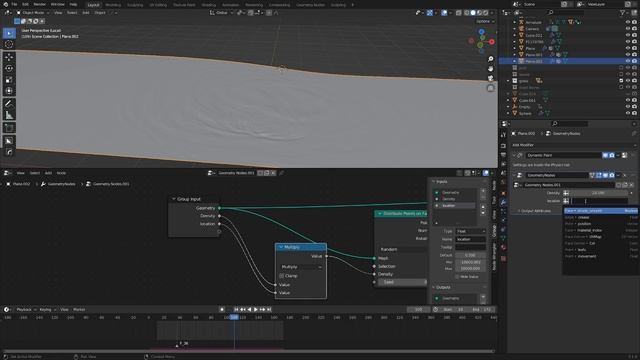This screenshot has width=640, height=360.
Task: Click the outliner filter funnel icon
Action: click(623, 13)
